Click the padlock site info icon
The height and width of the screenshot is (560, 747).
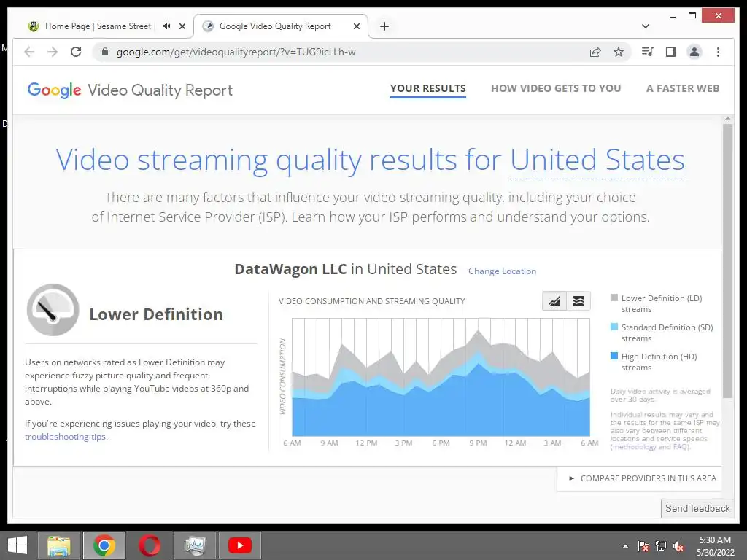(x=105, y=52)
